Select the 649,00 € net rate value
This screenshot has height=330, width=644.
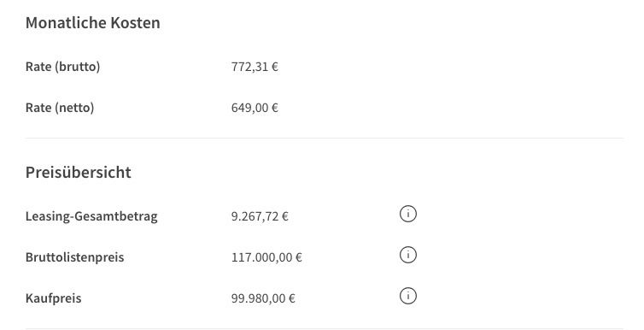click(x=255, y=108)
